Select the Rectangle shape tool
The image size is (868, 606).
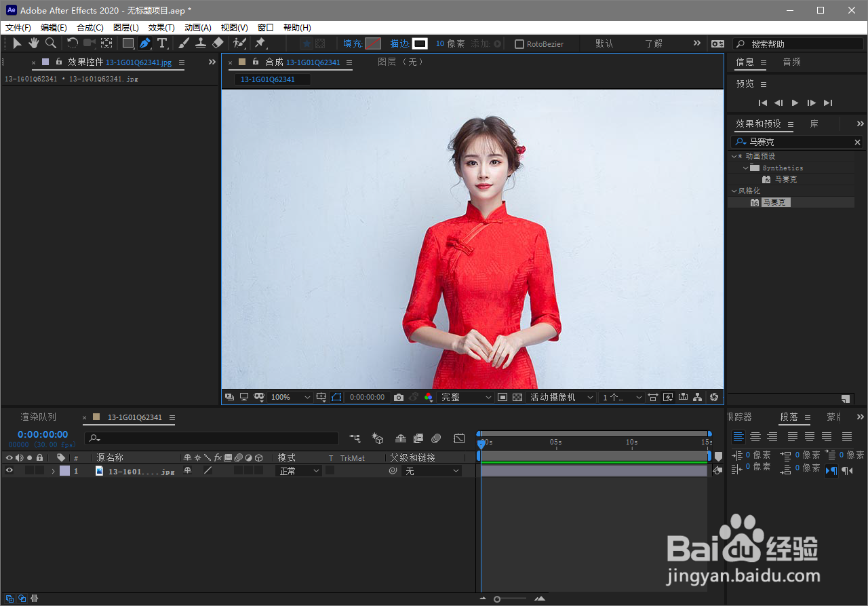[127, 43]
